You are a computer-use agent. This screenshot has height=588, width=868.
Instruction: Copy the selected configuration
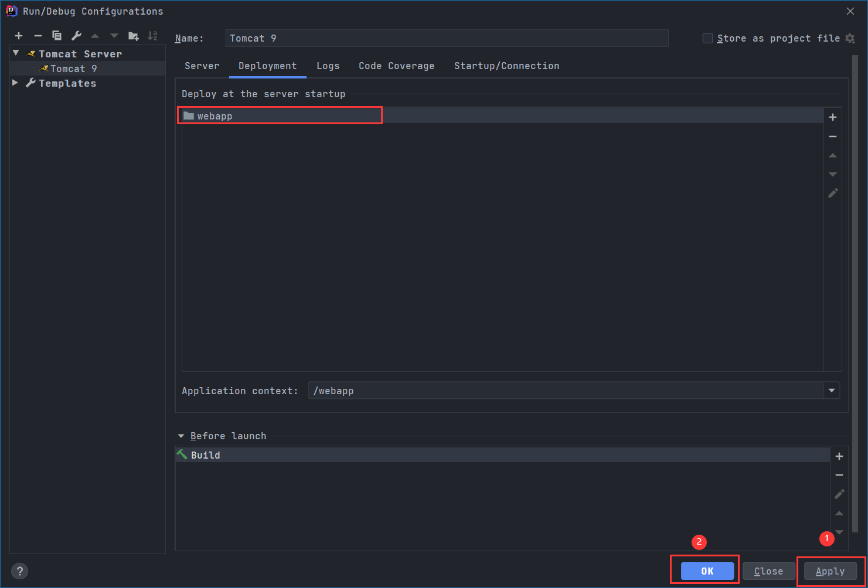(x=57, y=36)
